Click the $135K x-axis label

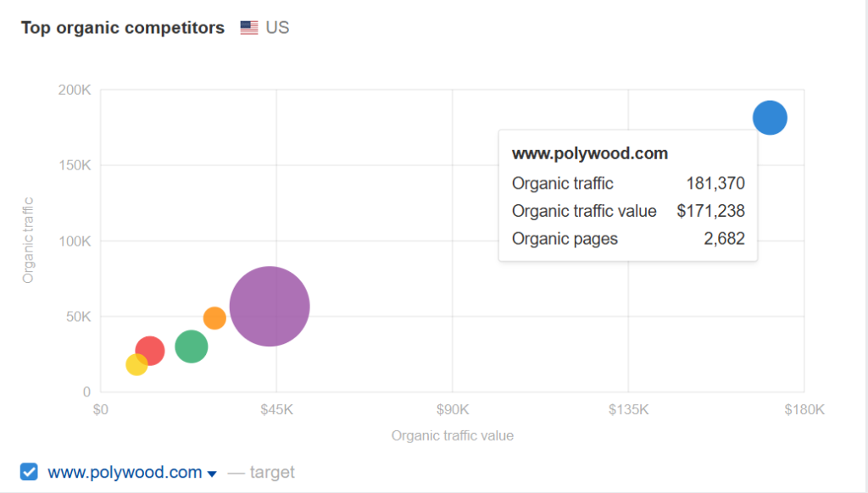point(628,409)
